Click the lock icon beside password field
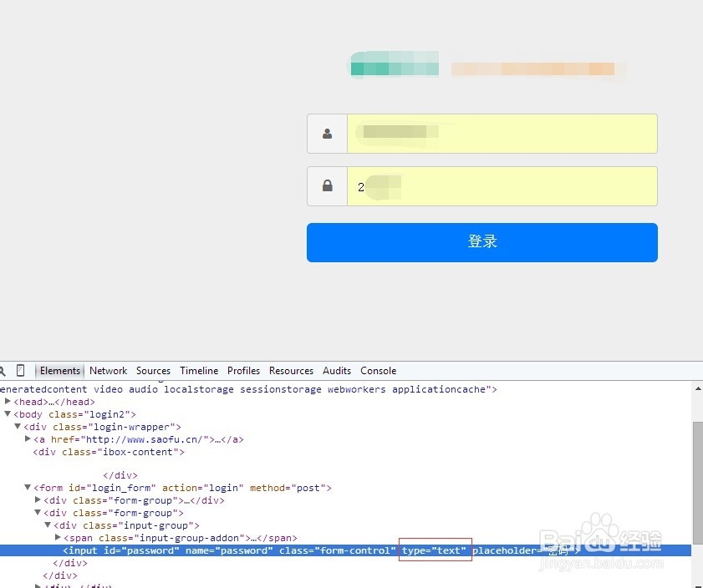 pyautogui.click(x=328, y=185)
